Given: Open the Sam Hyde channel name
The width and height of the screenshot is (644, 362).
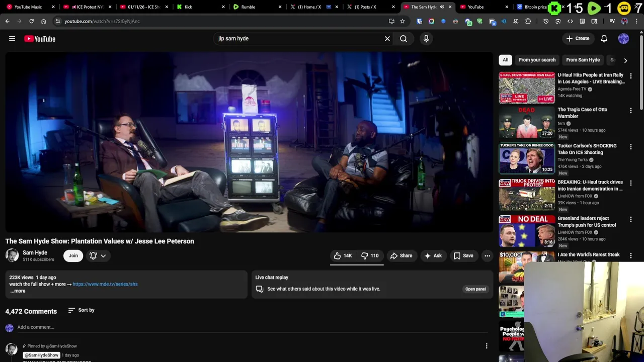Looking at the screenshot, I should 35,253.
